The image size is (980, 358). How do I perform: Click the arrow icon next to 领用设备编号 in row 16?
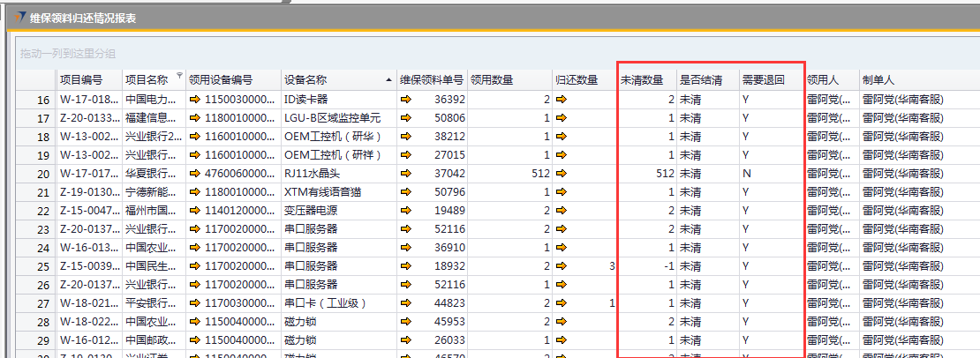tap(195, 100)
